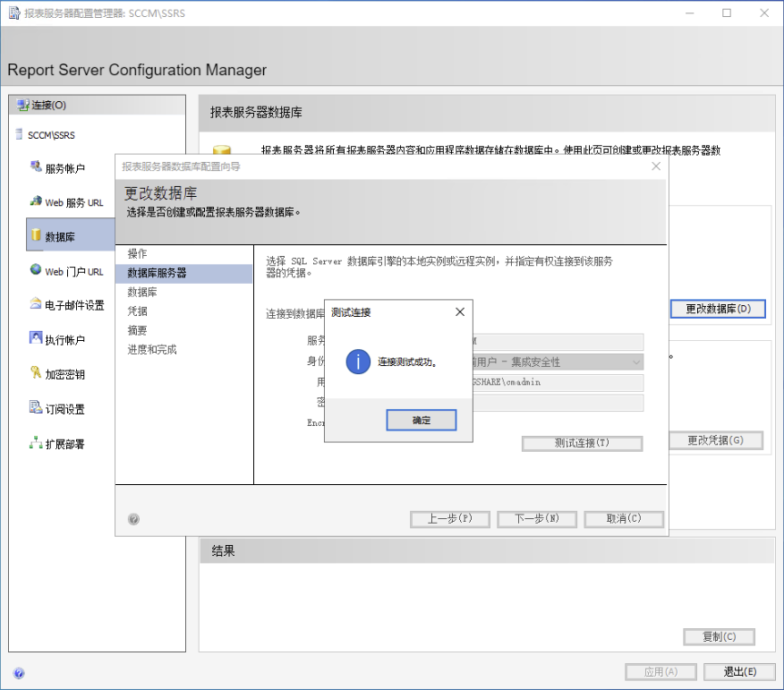Click the password input field
This screenshot has height=690, width=784.
[x=558, y=403]
